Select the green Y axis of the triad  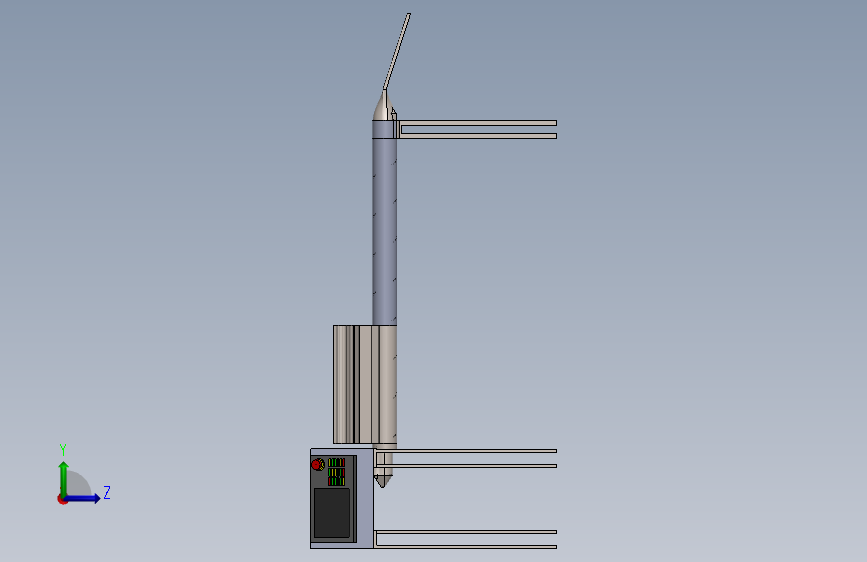pos(64,479)
